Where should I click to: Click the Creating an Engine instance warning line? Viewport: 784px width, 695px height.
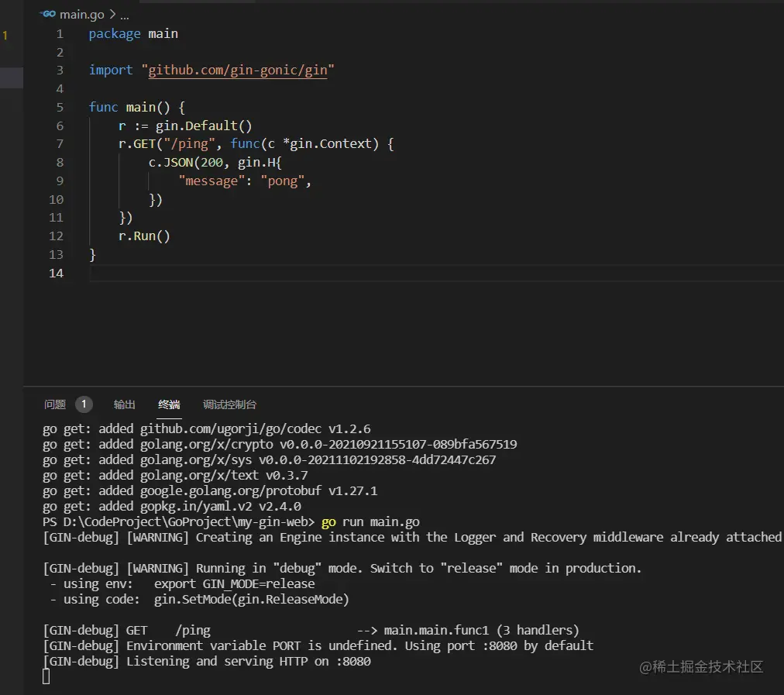413,538
